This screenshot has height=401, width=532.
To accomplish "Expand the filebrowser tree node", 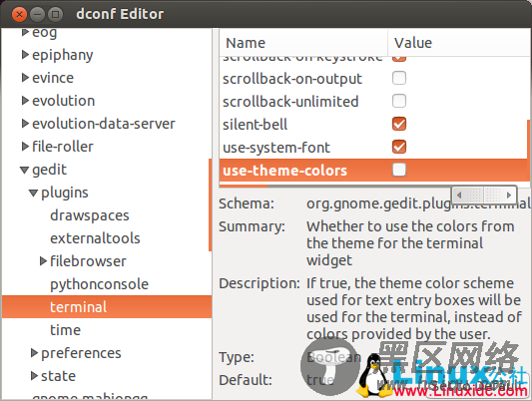I will coord(43,261).
